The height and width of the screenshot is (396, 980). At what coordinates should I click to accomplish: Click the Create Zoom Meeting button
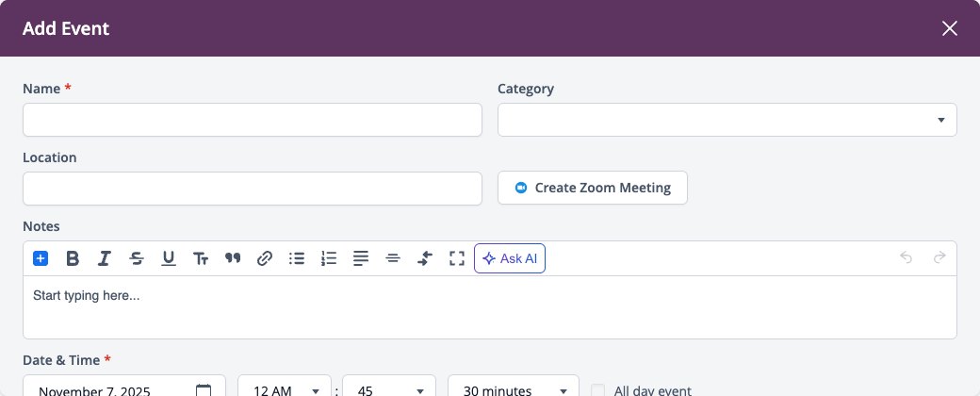593,188
